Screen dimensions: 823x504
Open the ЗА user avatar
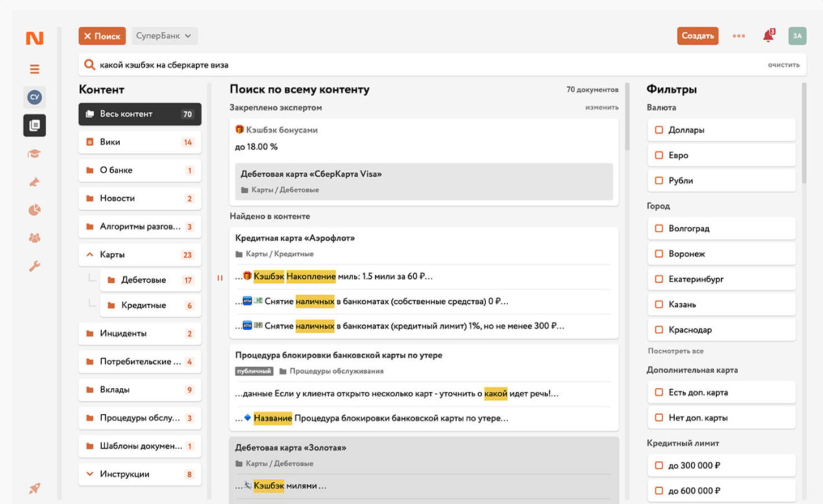tap(797, 36)
